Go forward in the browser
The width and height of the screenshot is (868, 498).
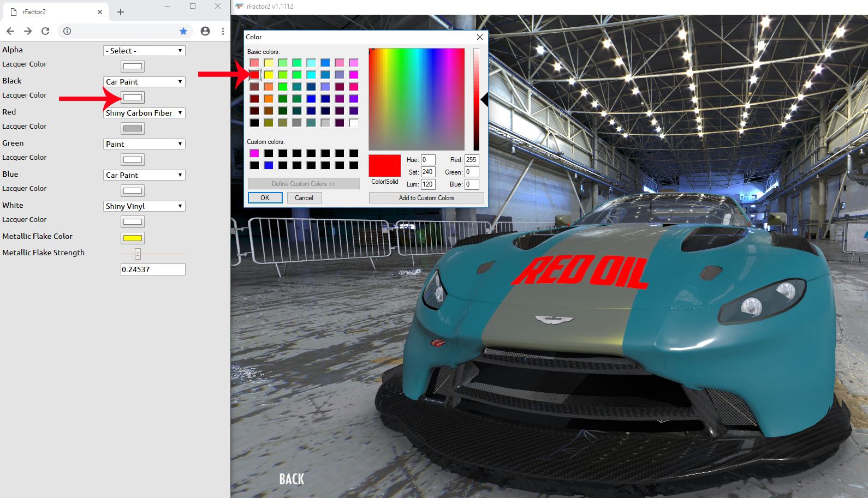point(28,31)
